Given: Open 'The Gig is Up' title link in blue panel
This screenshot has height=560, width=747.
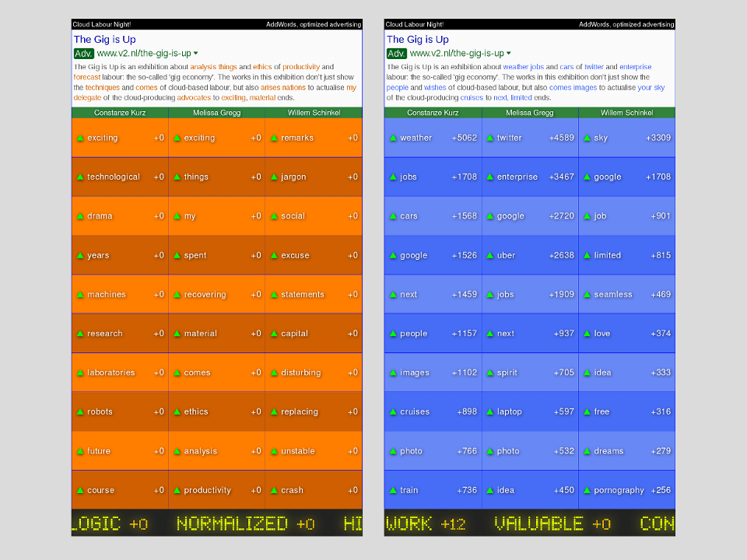Looking at the screenshot, I should coord(418,39).
